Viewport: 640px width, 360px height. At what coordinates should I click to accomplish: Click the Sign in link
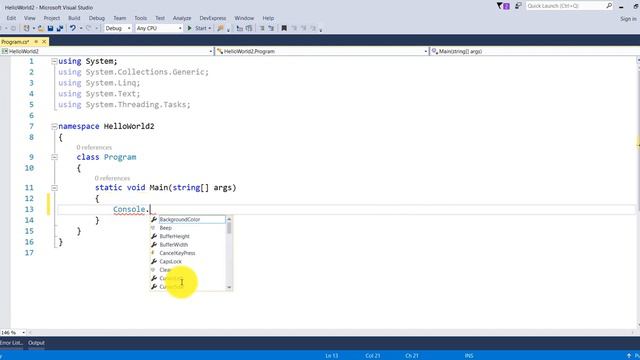click(628, 19)
